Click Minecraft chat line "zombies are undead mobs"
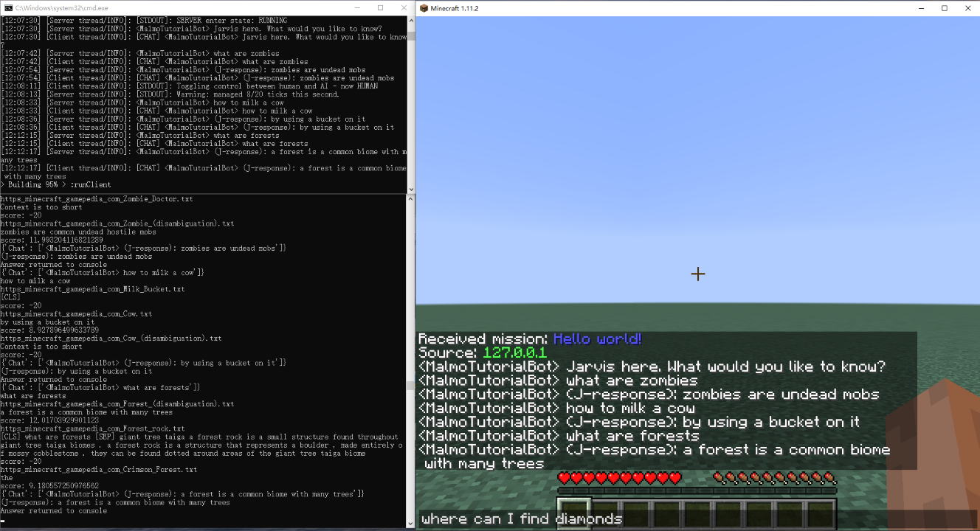 [649, 395]
